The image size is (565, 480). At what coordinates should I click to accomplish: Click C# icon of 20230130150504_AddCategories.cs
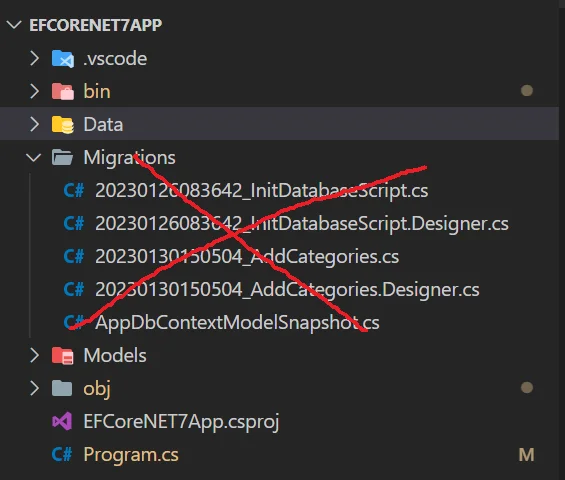click(74, 257)
